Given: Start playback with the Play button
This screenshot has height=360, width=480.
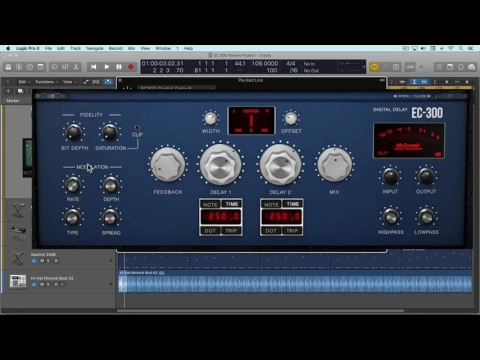Looking at the screenshot, I should pyautogui.click(x=107, y=67).
